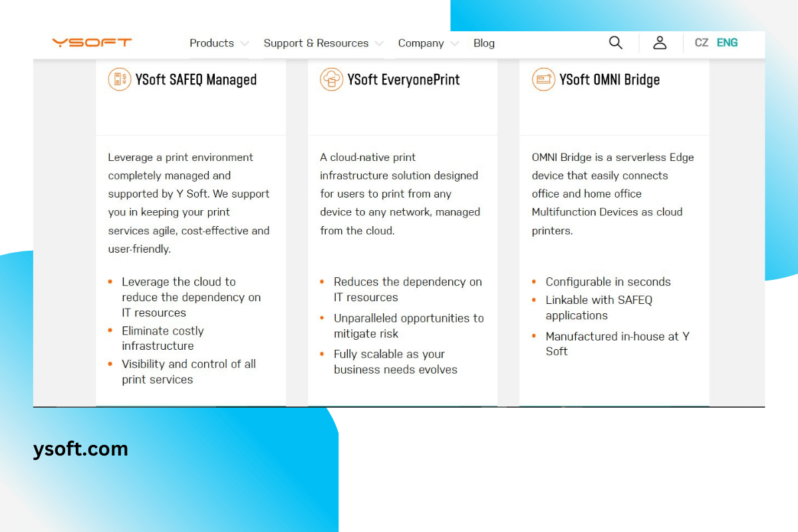798x532 pixels.
Task: Open the YSoft EveryonePrint heading
Action: click(404, 80)
